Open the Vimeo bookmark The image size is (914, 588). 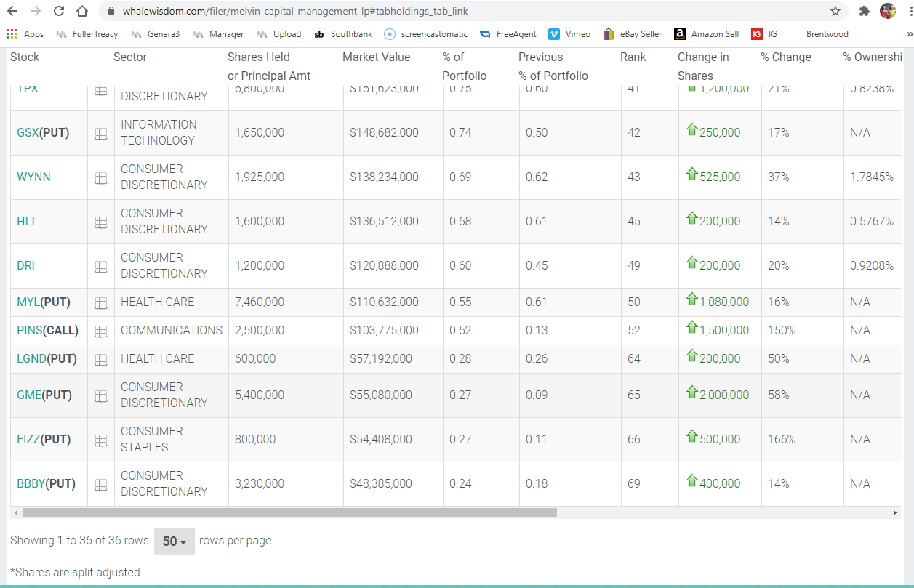[x=569, y=34]
